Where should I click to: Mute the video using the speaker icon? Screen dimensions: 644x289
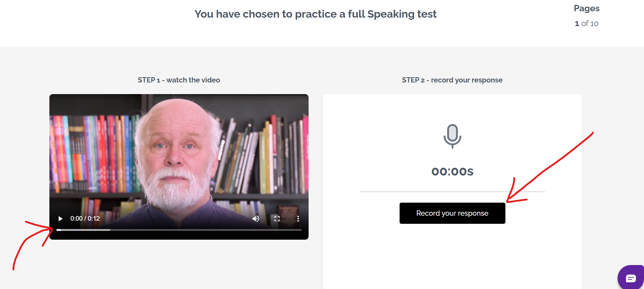(x=256, y=219)
